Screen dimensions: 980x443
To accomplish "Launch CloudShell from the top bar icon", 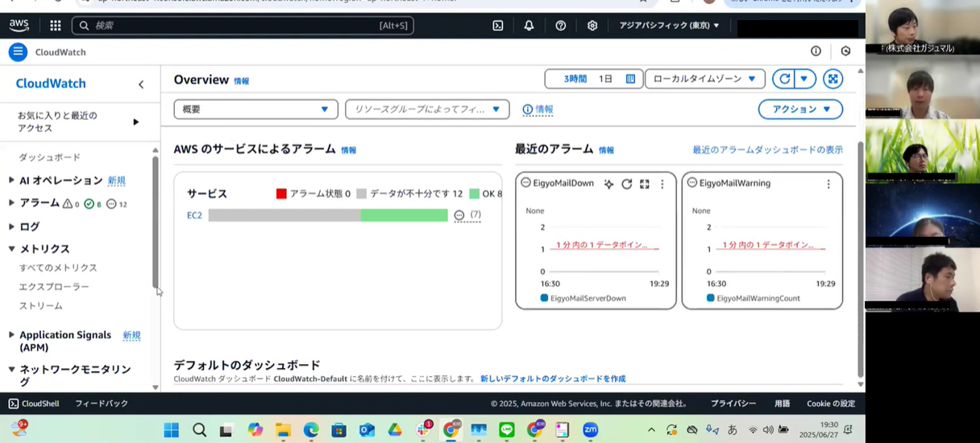I will click(x=498, y=26).
